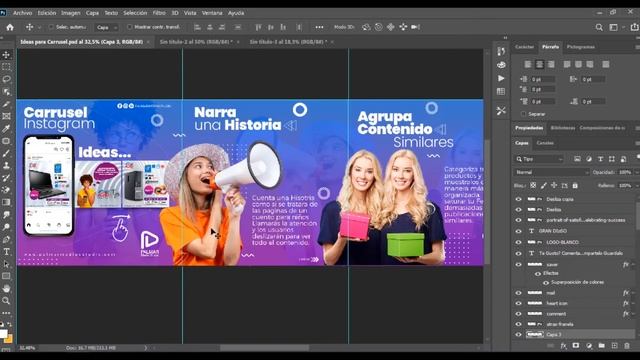This screenshot has width=640, height=360.
Task: Toggle the Separar hyphenate checkbox
Action: pos(523,114)
